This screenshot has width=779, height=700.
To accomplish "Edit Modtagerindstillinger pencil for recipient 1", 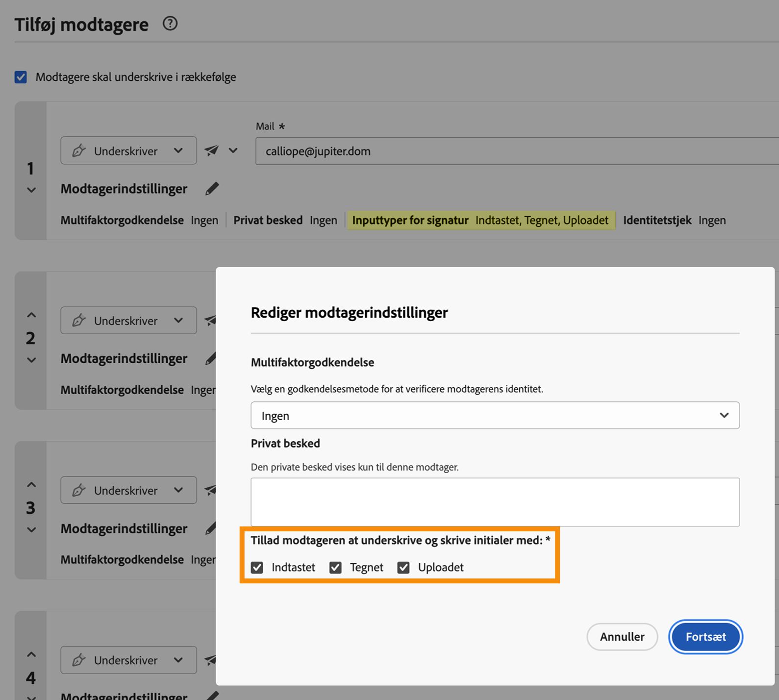I will [212, 189].
